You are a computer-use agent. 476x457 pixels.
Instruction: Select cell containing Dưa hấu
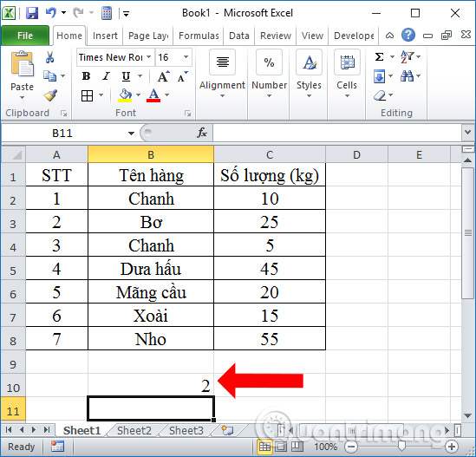(151, 269)
